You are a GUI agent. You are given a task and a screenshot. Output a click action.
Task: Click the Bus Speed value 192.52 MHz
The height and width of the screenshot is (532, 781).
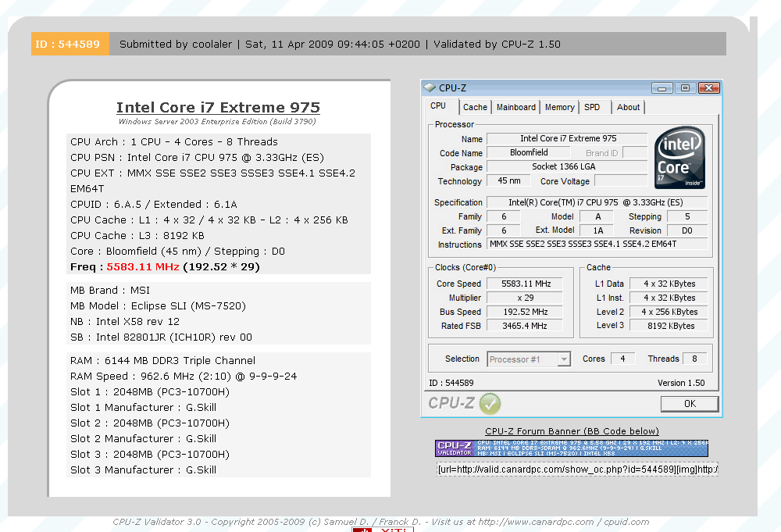click(x=525, y=312)
